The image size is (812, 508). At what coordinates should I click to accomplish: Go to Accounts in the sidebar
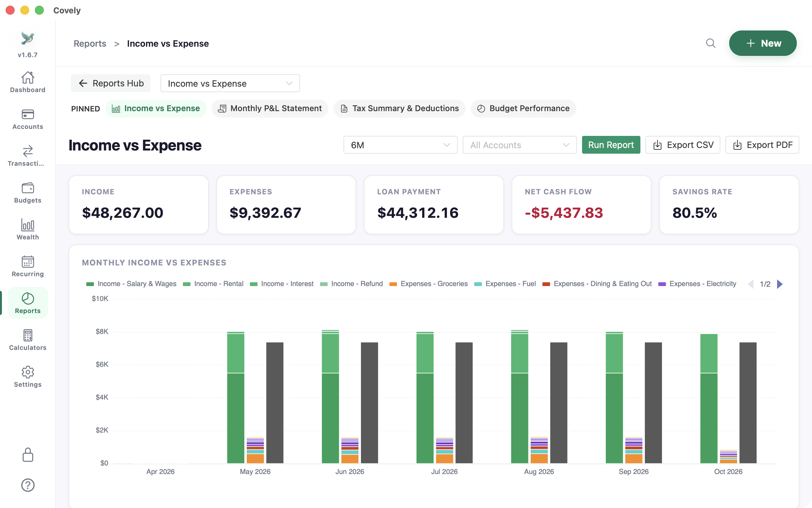(28, 119)
